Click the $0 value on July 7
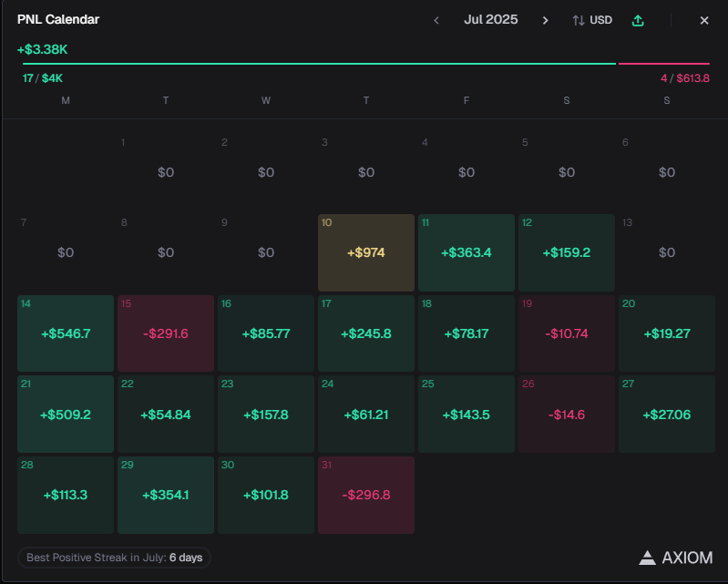The image size is (728, 584). (66, 252)
